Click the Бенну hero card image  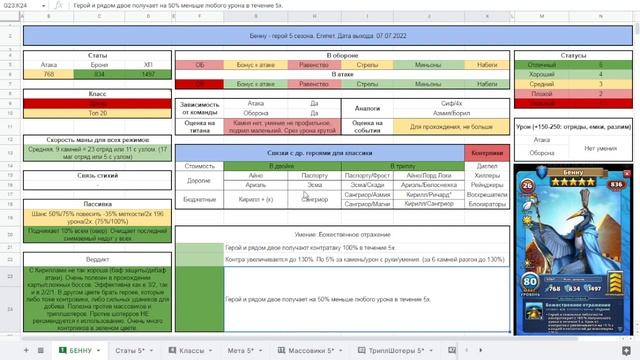pyautogui.click(x=573, y=250)
